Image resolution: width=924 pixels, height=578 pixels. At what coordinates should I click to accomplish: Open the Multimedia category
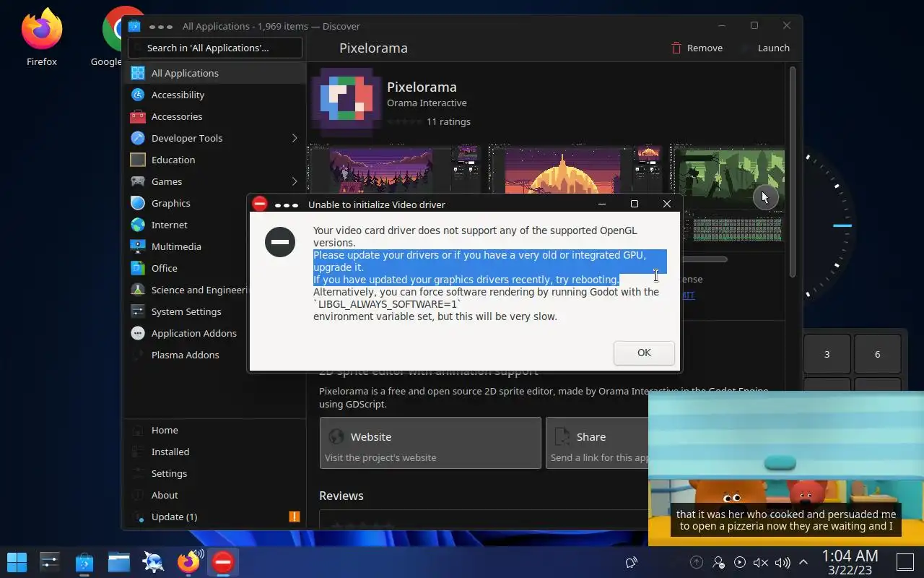tap(186, 246)
